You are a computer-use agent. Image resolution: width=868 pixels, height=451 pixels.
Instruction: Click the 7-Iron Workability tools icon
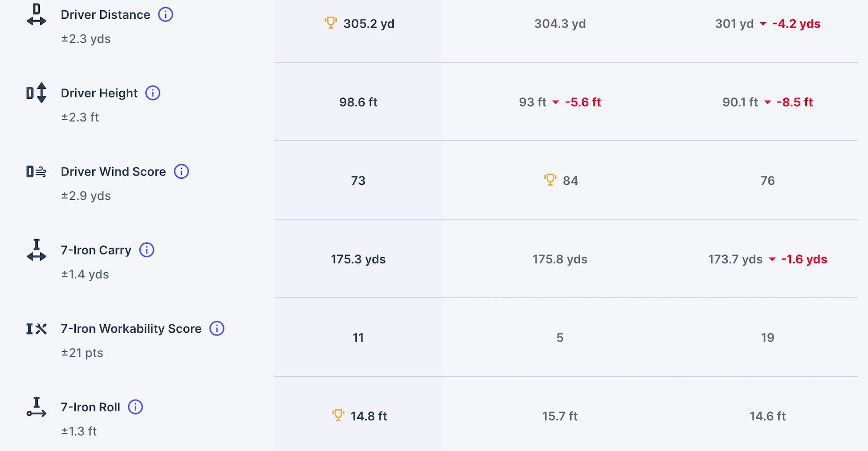tap(36, 329)
